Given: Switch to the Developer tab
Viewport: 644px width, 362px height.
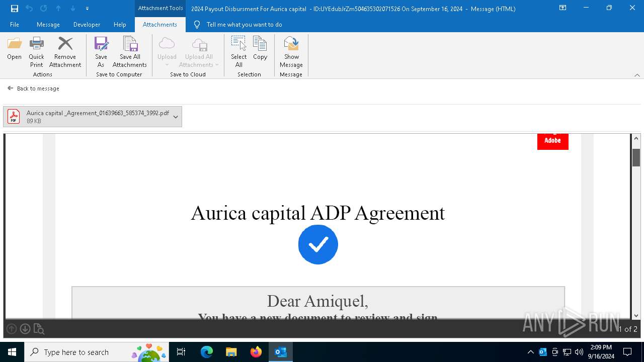Looking at the screenshot, I should (87, 25).
